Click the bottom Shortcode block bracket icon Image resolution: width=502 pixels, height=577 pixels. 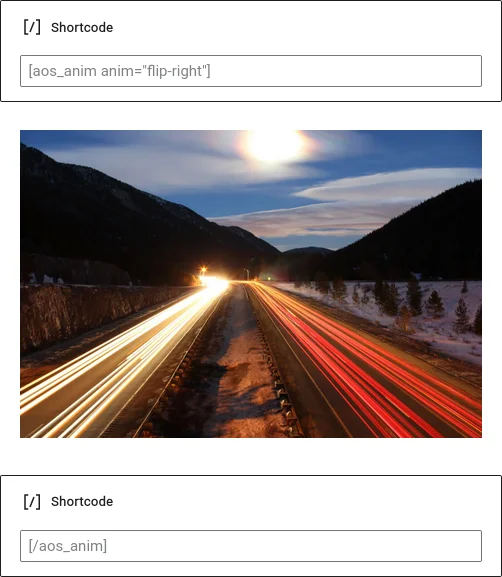coord(32,502)
